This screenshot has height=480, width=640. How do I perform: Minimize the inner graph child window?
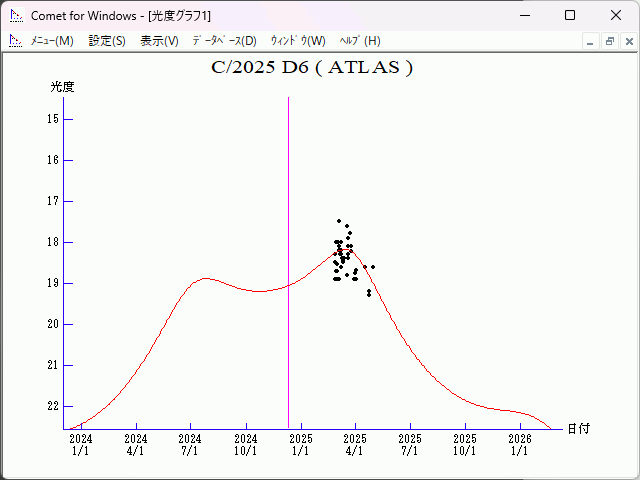coord(590,41)
